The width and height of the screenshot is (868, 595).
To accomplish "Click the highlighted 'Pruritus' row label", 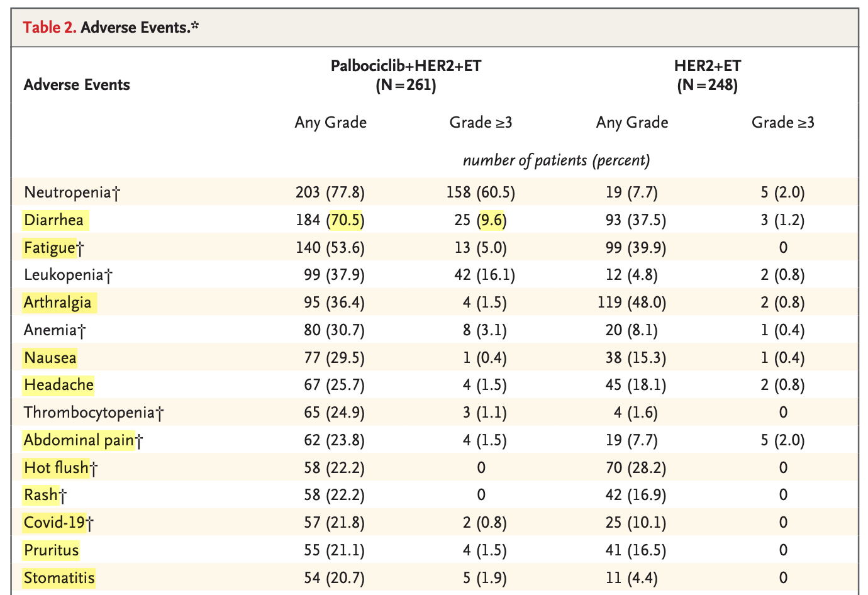I will pyautogui.click(x=52, y=550).
